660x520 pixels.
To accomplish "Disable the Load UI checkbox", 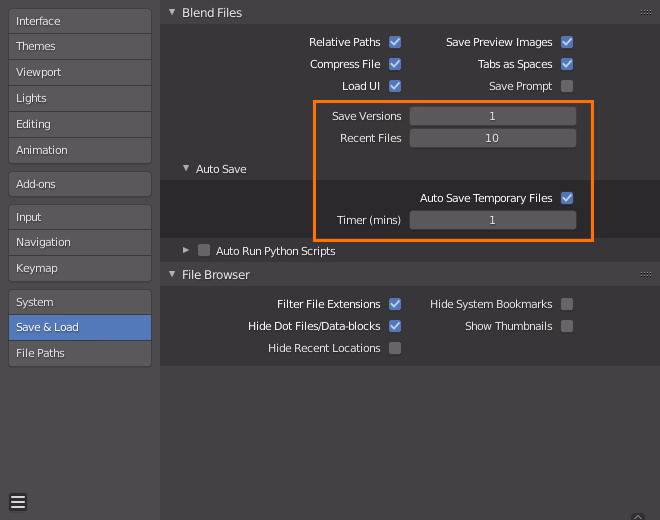I will [395, 86].
